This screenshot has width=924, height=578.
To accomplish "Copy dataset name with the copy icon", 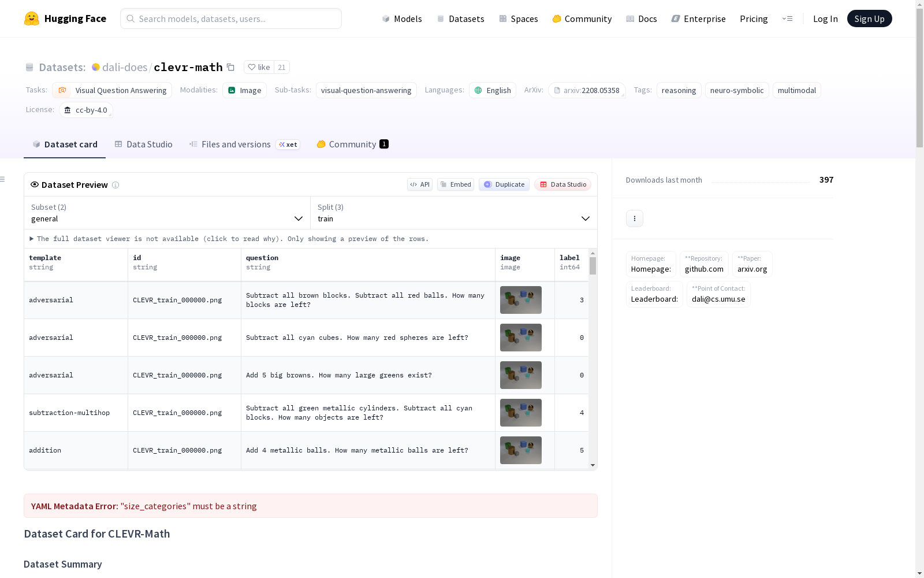I will (230, 67).
